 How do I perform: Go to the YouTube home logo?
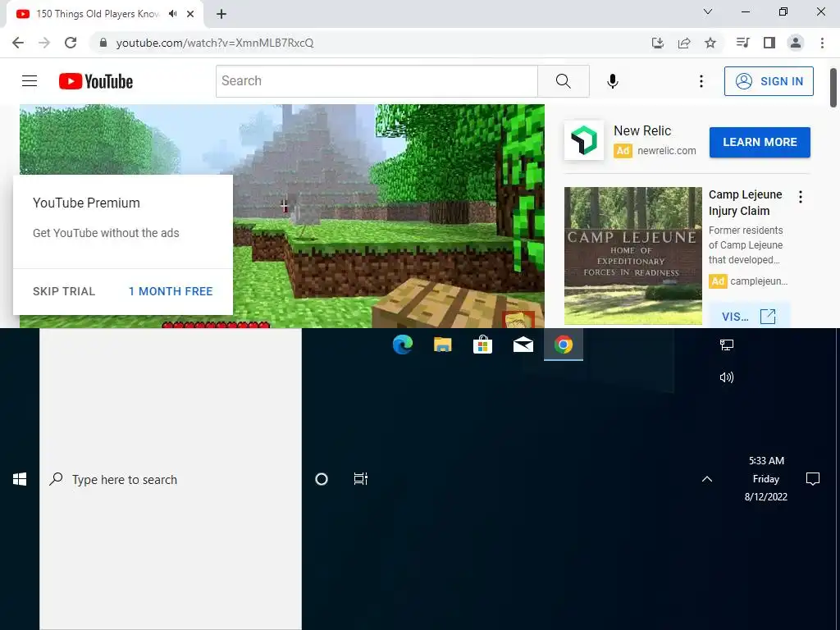point(96,81)
